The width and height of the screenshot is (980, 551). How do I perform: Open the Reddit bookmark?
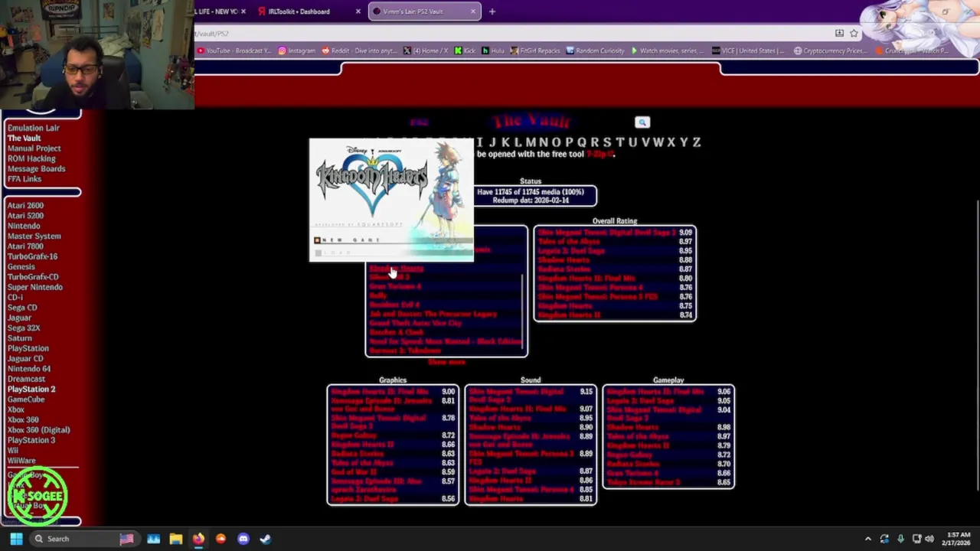coord(359,51)
